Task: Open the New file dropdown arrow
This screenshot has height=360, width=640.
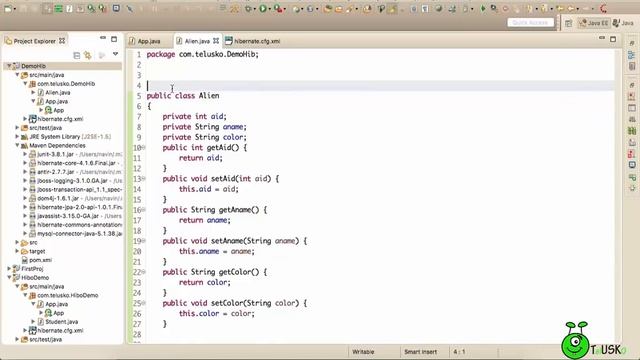Action: pyautogui.click(x=15, y=9)
